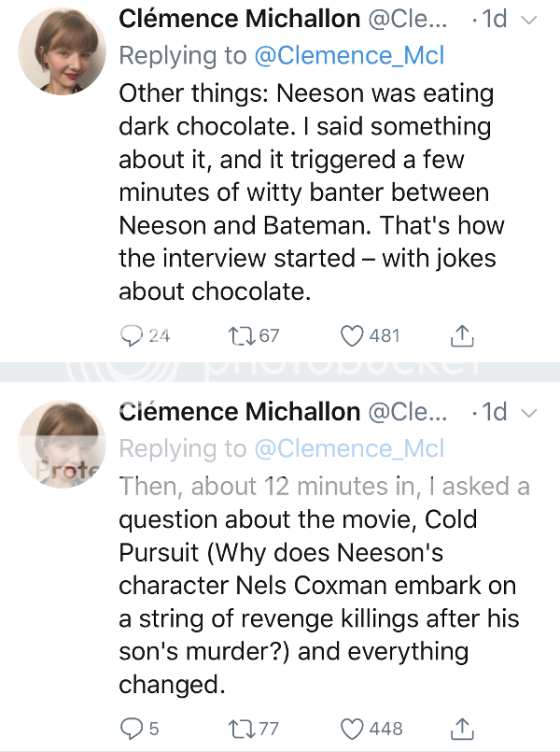Open @Clemence_Mcl link in second tweet
560x752 pixels.
(x=350, y=448)
